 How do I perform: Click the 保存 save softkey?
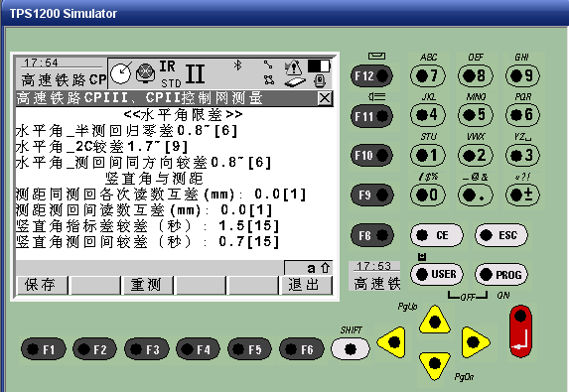click(42, 285)
